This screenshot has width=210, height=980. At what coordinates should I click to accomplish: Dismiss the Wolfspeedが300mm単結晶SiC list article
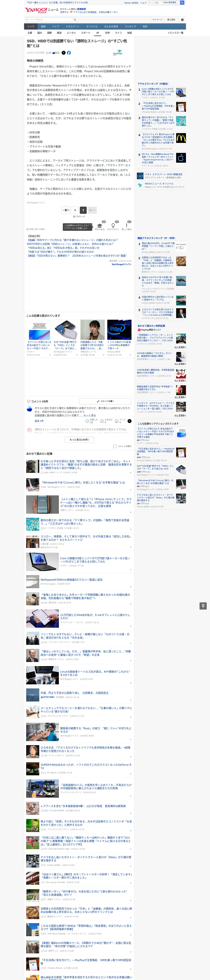pos(130,587)
